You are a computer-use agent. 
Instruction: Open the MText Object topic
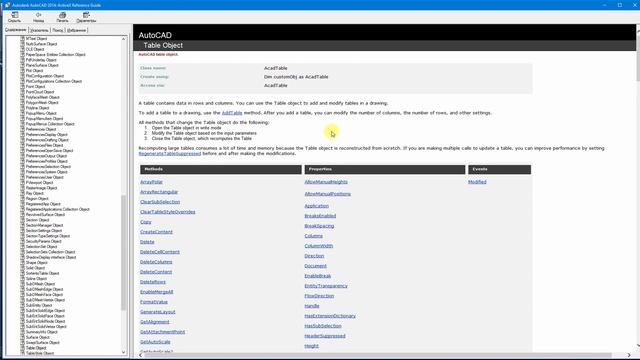(x=36, y=38)
